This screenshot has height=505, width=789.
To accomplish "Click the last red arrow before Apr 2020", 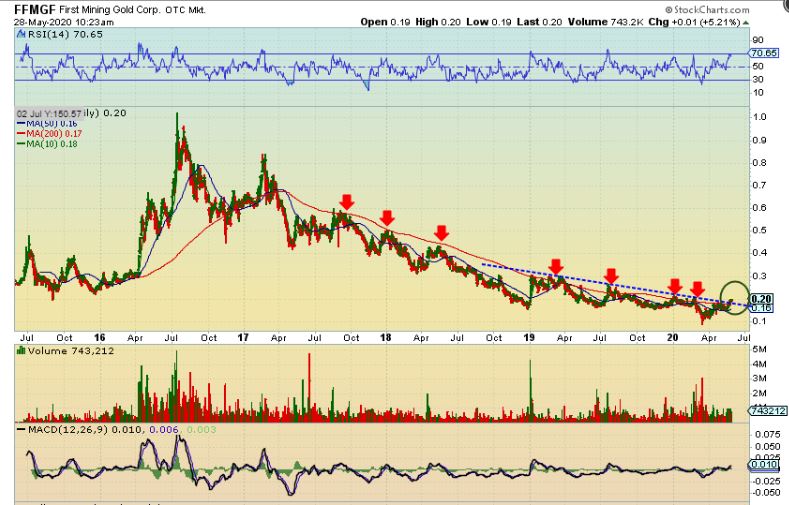I will click(x=697, y=289).
